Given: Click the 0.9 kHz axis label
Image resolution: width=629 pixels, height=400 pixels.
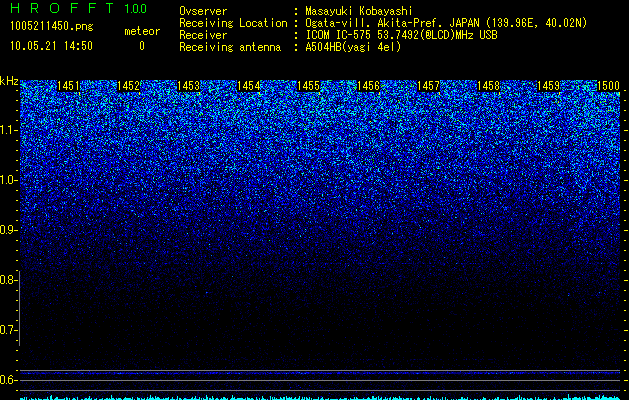Looking at the screenshot, I should [x=7, y=230].
